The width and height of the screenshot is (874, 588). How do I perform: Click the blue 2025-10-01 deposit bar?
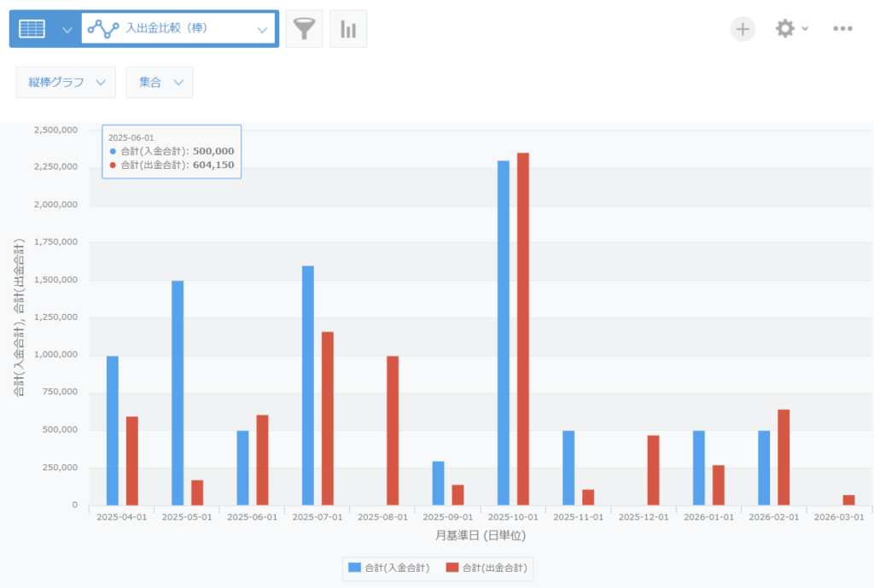click(x=503, y=333)
